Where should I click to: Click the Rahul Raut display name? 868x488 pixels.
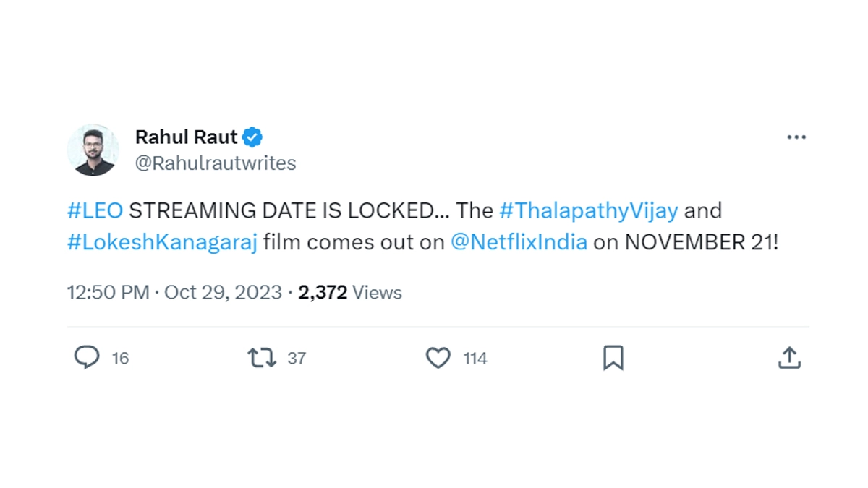pos(186,137)
